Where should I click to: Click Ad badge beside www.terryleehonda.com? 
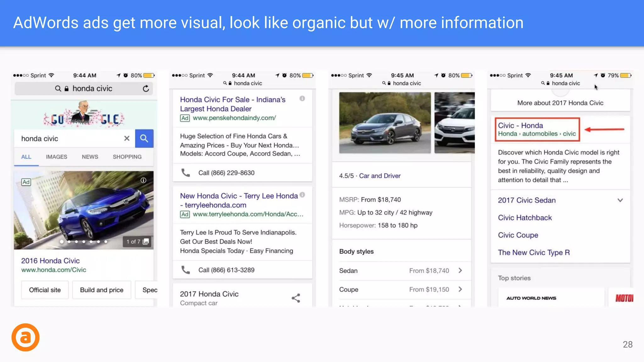(x=185, y=214)
